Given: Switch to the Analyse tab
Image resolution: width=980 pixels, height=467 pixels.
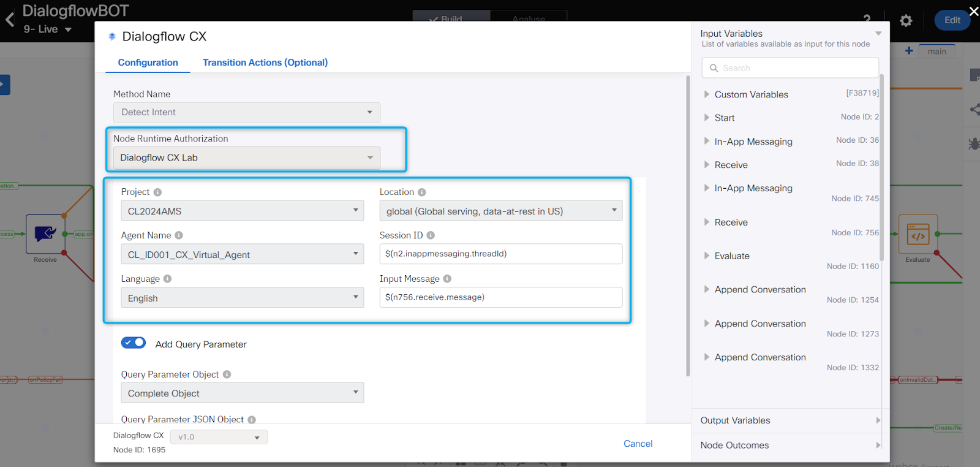Looking at the screenshot, I should click(529, 17).
